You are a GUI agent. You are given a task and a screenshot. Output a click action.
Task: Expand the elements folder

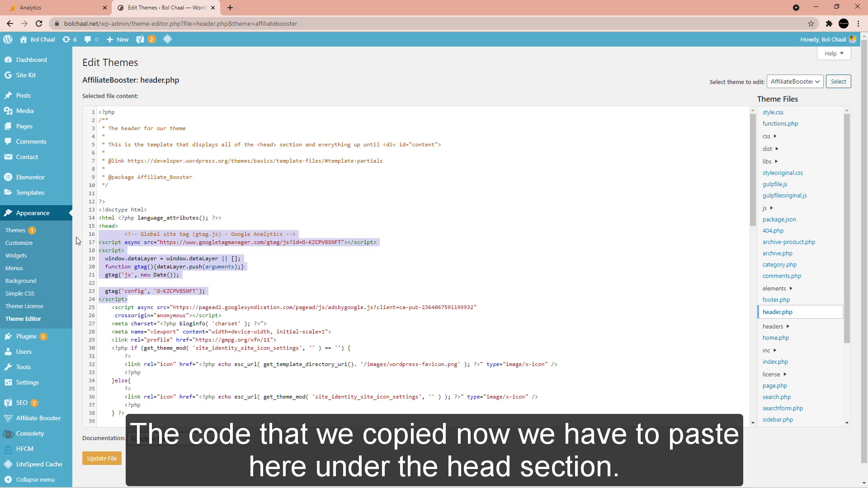pyautogui.click(x=778, y=288)
